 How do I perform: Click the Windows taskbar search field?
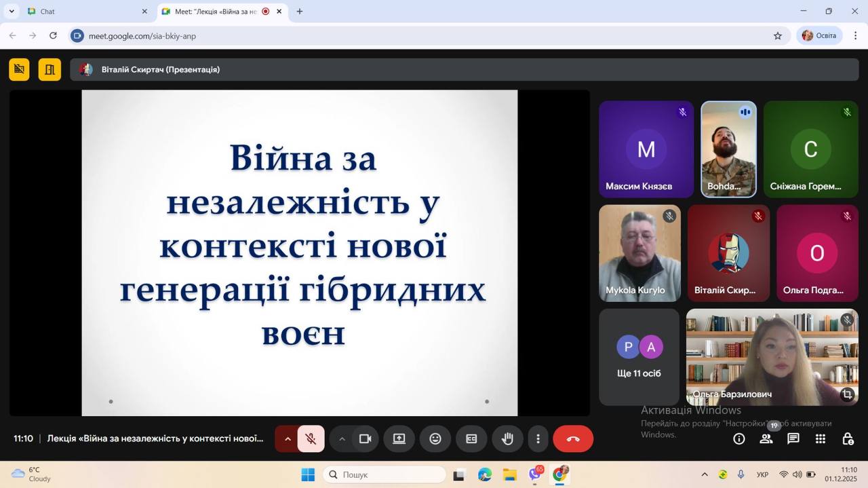[384, 474]
